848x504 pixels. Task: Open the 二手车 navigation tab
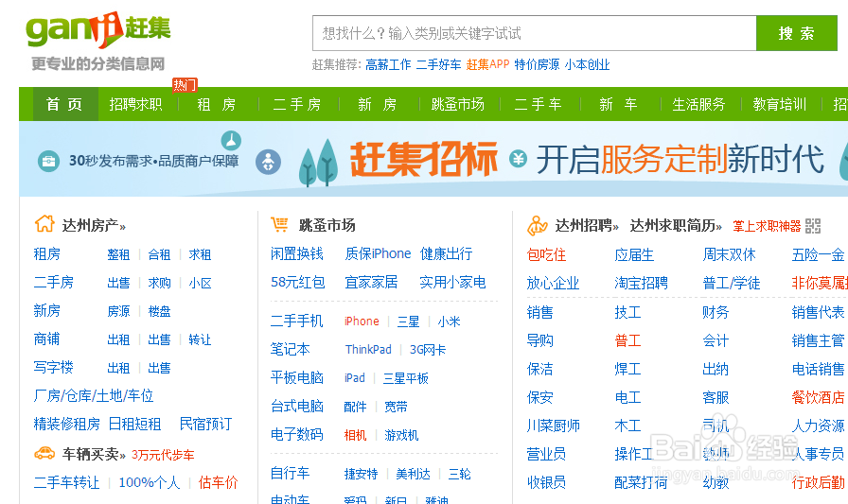539,104
